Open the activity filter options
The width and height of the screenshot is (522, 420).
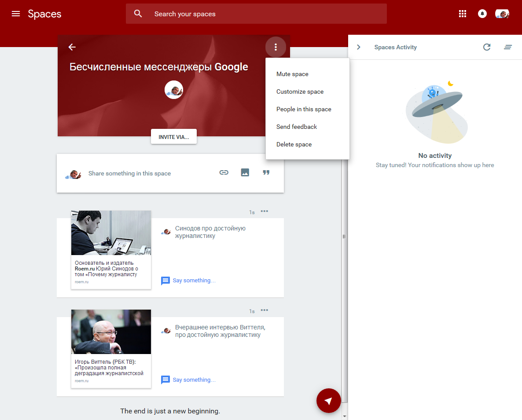(x=508, y=47)
